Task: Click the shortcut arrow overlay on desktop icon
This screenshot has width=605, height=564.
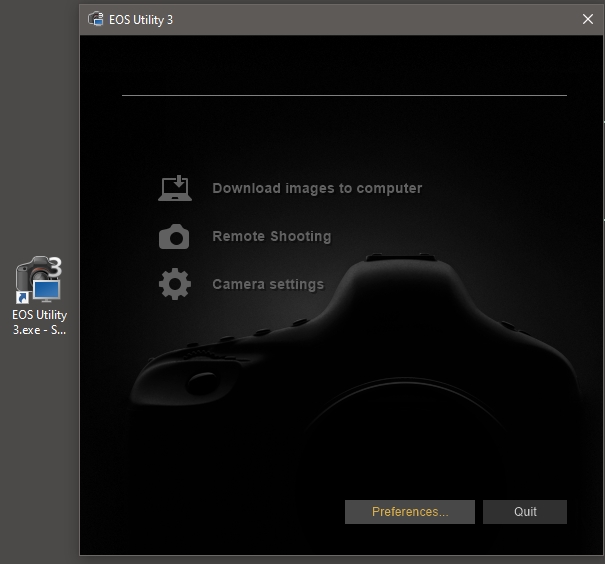Action: click(x=22, y=297)
